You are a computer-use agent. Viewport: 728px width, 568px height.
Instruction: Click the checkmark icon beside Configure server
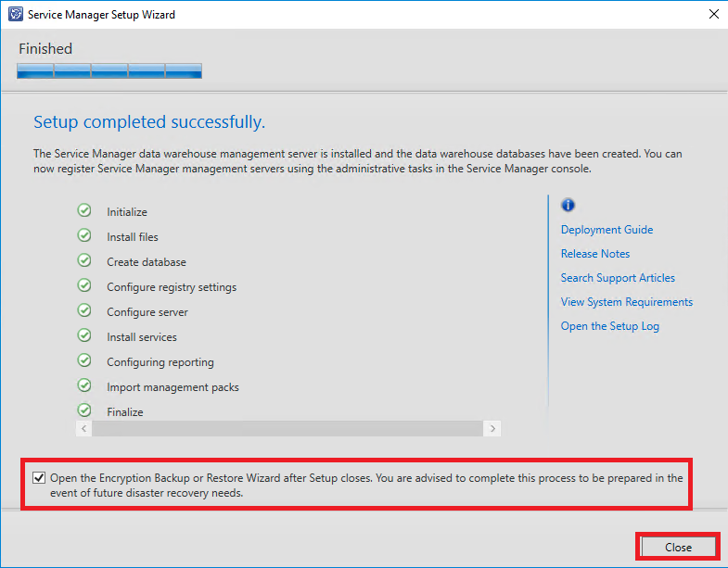pyautogui.click(x=84, y=311)
